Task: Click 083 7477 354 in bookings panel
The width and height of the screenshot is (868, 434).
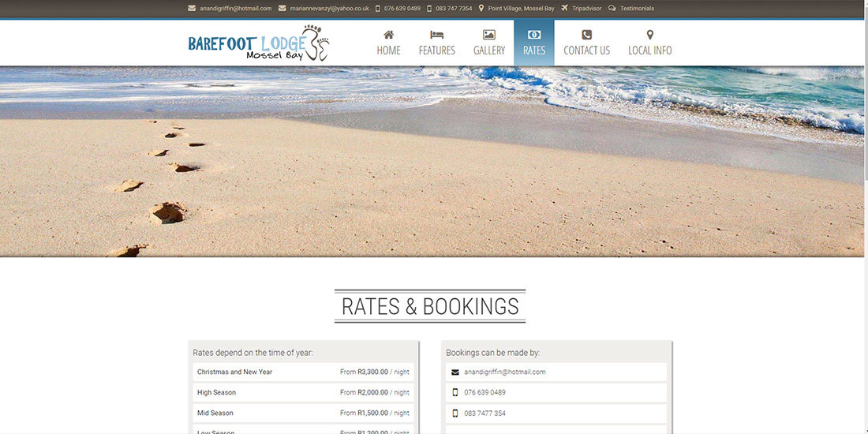Action: click(x=485, y=413)
